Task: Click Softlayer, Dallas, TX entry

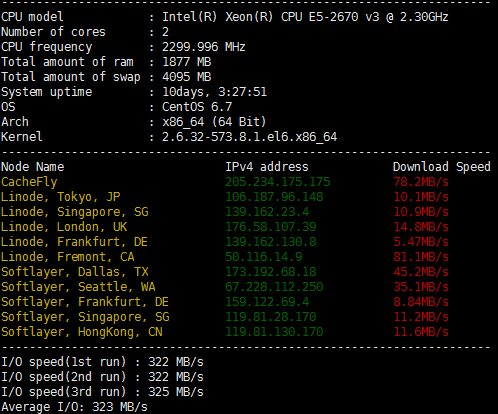Action: click(75, 272)
